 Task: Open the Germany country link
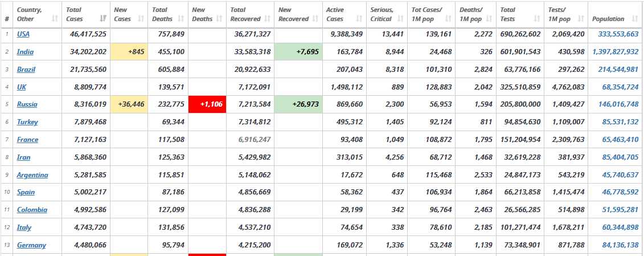(31, 245)
